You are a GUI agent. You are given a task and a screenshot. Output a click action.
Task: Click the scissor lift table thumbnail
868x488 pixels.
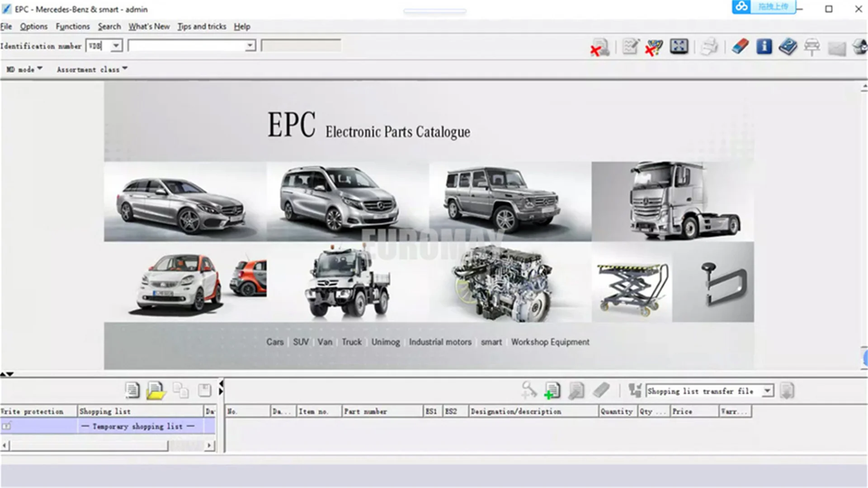(632, 282)
